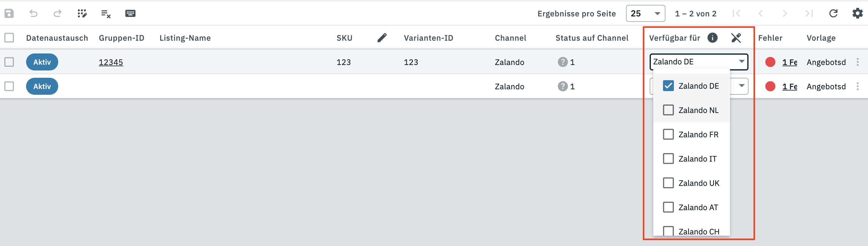Check the Zalando NL option
This screenshot has height=246, width=868.
pos(668,110)
